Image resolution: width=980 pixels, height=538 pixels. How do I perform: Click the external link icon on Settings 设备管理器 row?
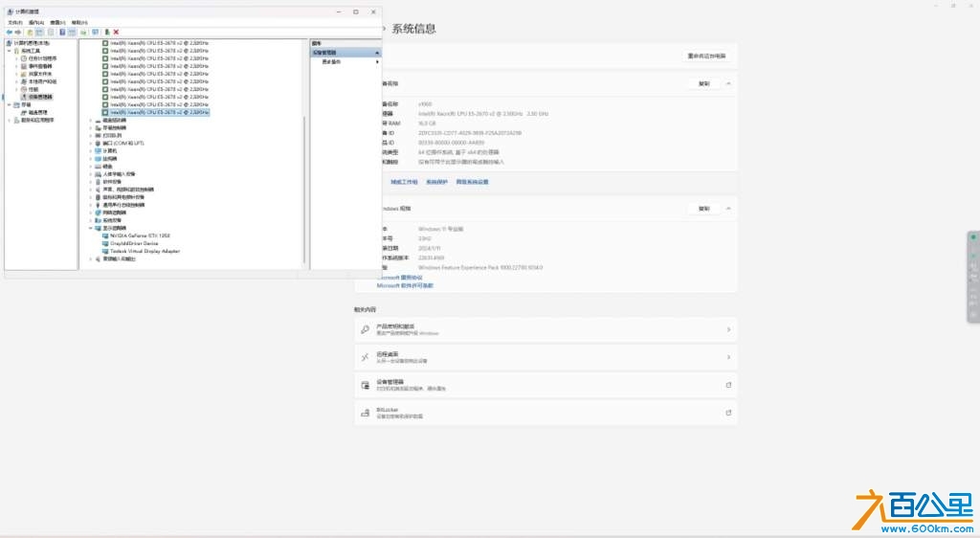(x=728, y=385)
